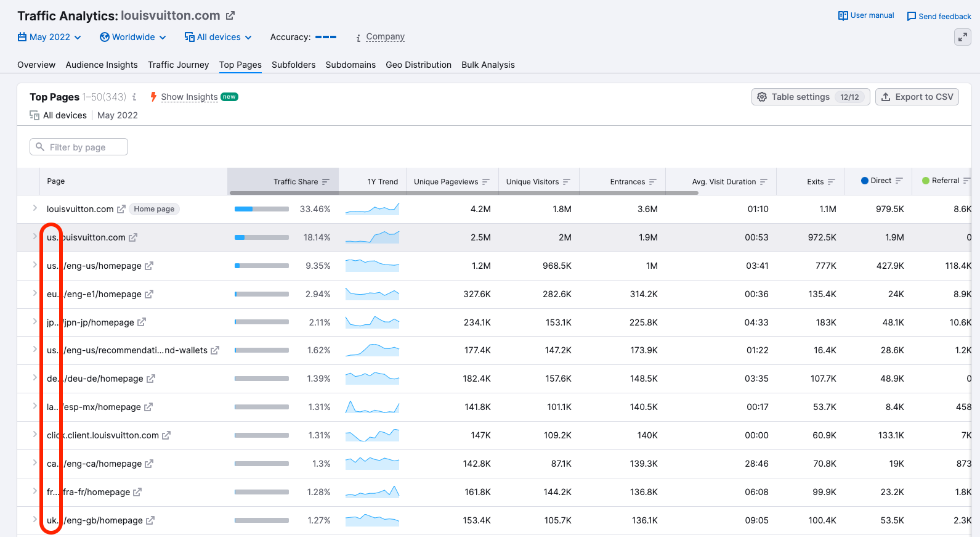Screen dimensions: 980x537
Task: Open external link for /eng-ca/homepage row
Action: [149, 464]
